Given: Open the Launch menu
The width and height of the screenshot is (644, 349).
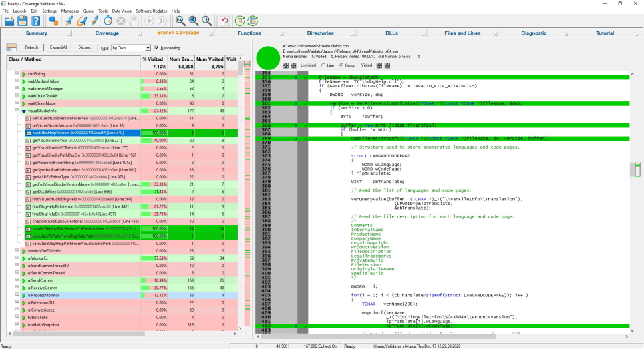Looking at the screenshot, I should pyautogui.click(x=19, y=11).
